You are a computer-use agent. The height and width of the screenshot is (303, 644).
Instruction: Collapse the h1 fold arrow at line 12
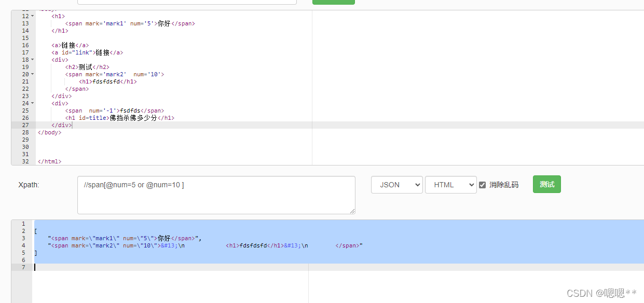pyautogui.click(x=33, y=16)
